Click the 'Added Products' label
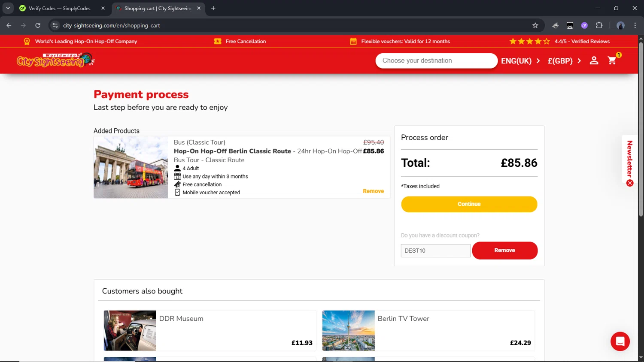Image resolution: width=644 pixels, height=362 pixels. (x=116, y=131)
